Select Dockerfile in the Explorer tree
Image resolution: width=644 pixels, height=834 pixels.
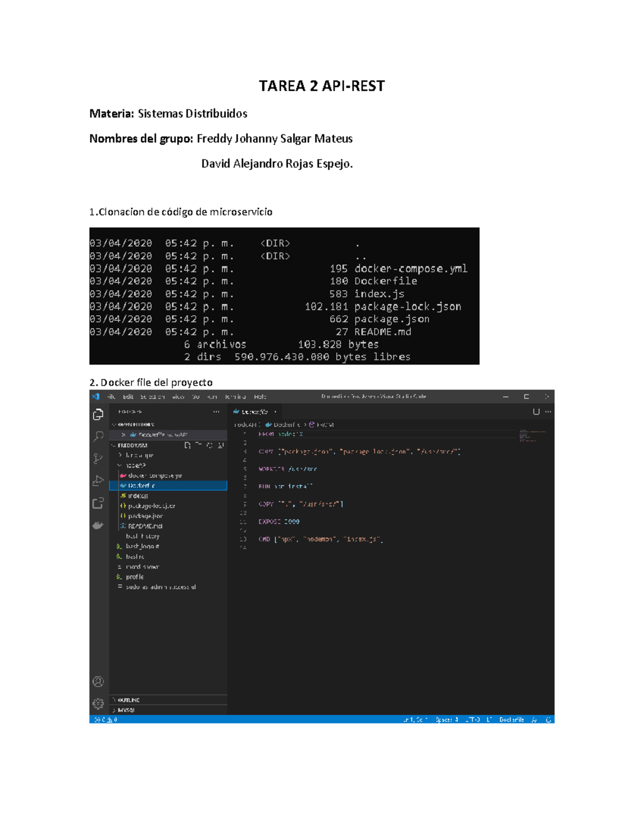(x=168, y=486)
